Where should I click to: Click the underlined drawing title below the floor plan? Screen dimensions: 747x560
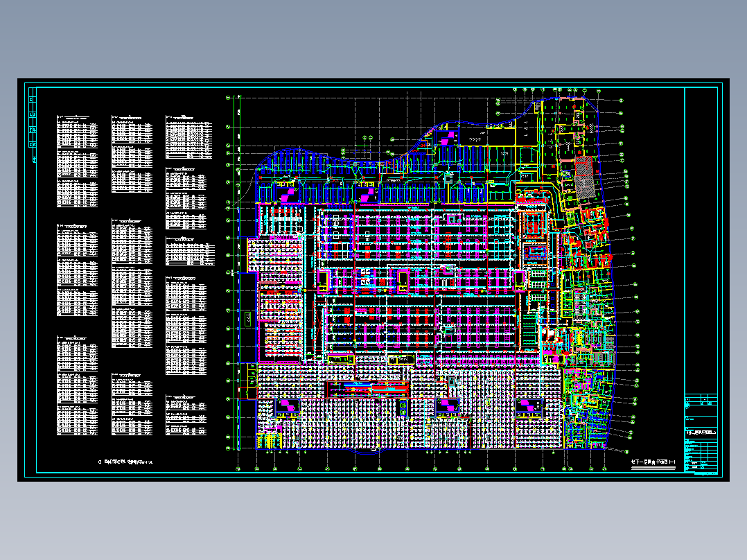pos(653,463)
